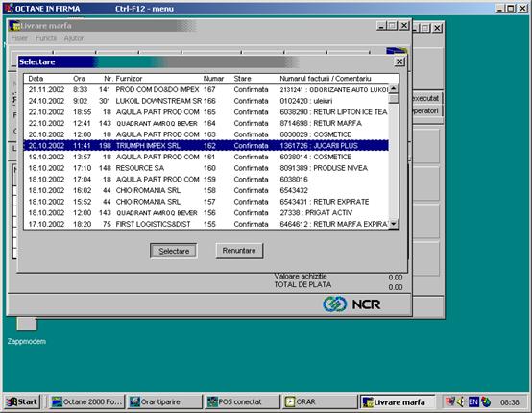Image resolution: width=532 pixels, height=413 pixels.
Task: Click Numarul facturii / Comentariu header
Action: (x=326, y=79)
